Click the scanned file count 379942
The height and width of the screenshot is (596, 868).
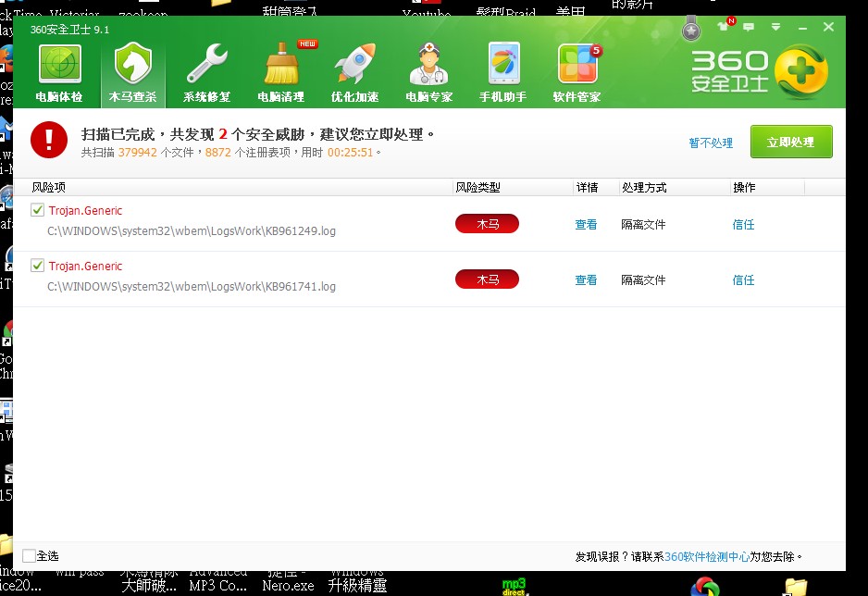pyautogui.click(x=138, y=152)
